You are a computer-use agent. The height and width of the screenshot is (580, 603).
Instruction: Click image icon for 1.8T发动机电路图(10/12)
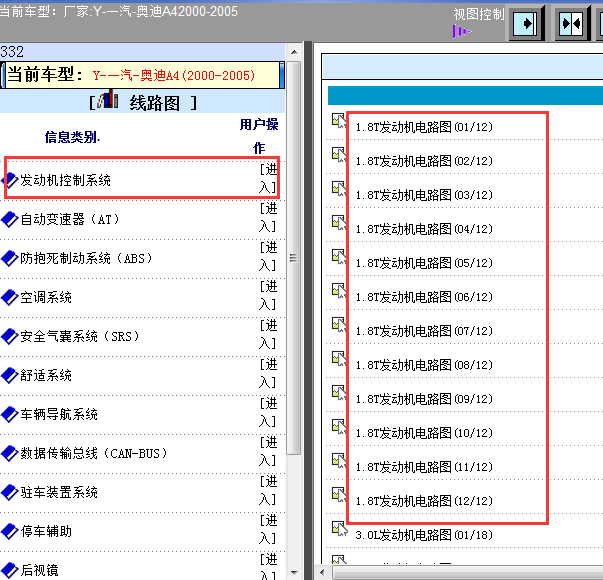click(x=339, y=426)
